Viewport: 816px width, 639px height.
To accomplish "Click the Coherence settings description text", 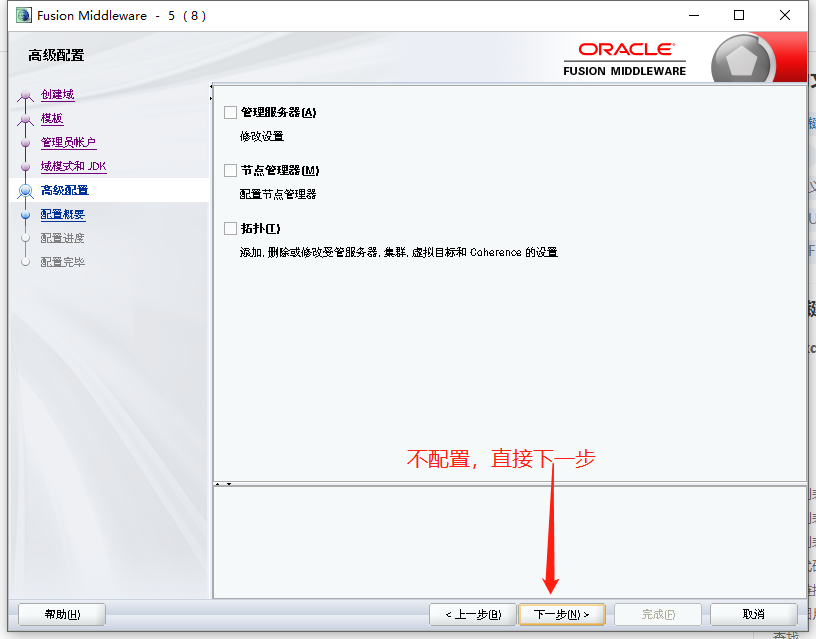I will click(x=399, y=252).
